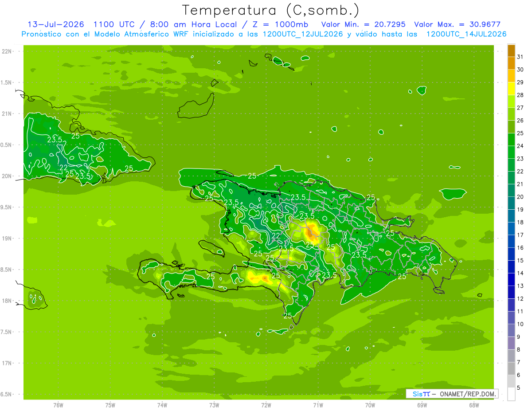This screenshot has width=532, height=411.
Task: Click the yellow legend swatch between 28 and 29
Action: [x=511, y=89]
